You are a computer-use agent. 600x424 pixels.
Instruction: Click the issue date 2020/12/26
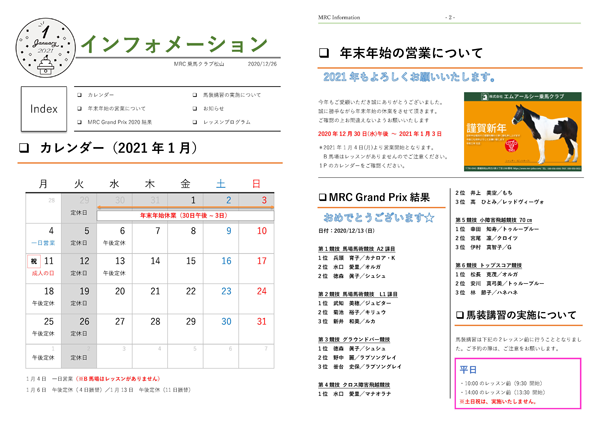point(262,64)
